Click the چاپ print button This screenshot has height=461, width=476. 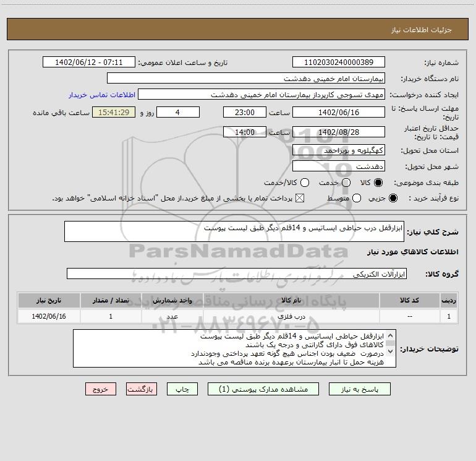click(182, 389)
